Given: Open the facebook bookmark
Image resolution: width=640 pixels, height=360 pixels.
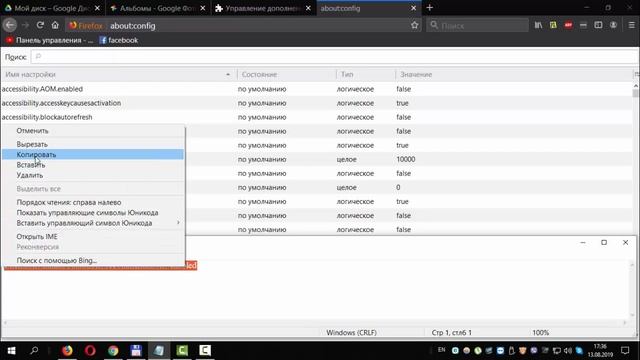Looking at the screenshot, I should [x=119, y=40].
